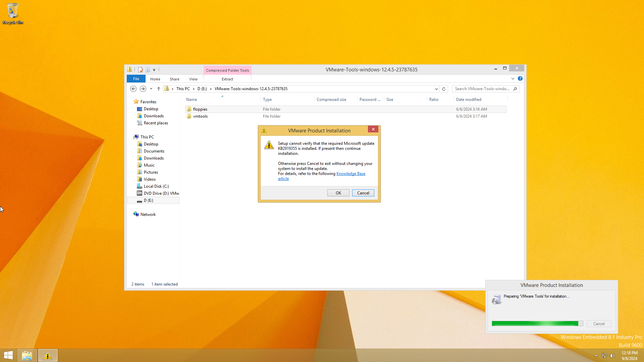Click the Up one level arrow
Viewport: 644px width, 362px height.
coord(159,89)
